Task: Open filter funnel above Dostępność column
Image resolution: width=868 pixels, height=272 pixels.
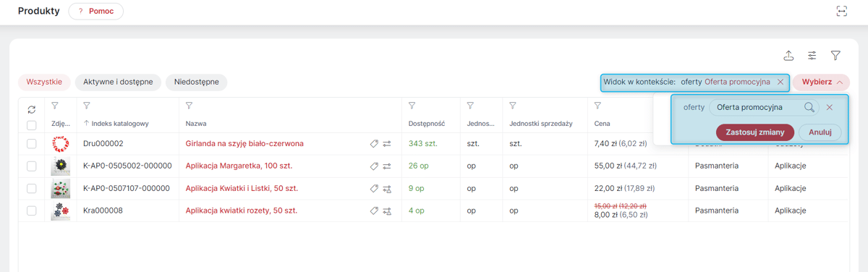Action: pos(412,106)
